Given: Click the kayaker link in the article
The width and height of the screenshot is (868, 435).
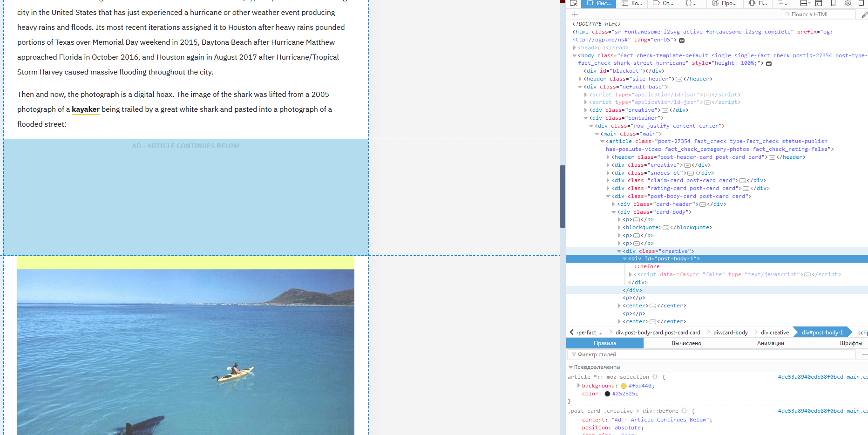Looking at the screenshot, I should [86, 109].
